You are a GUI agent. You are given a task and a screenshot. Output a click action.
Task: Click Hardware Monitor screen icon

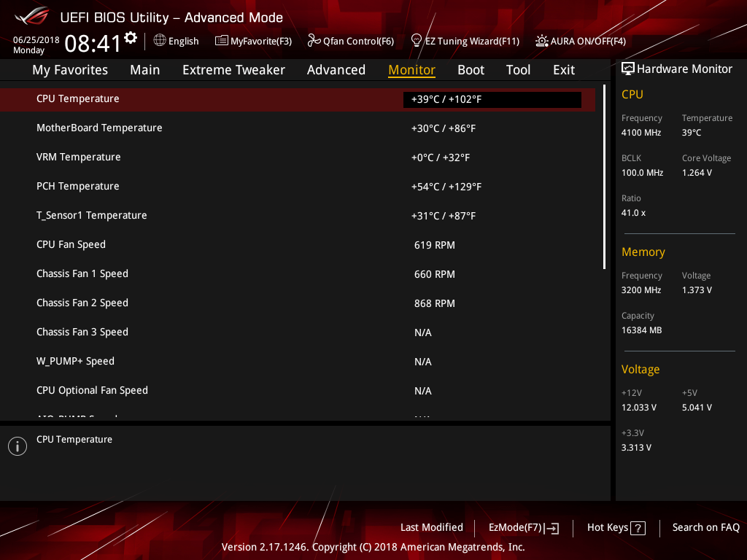pos(628,69)
